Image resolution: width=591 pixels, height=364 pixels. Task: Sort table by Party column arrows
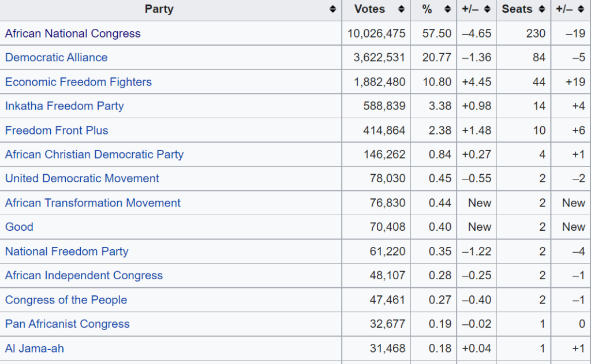point(332,9)
